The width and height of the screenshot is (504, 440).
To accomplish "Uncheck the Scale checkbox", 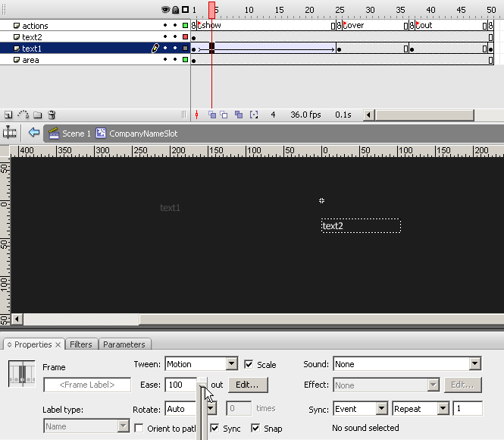I will coord(249,365).
